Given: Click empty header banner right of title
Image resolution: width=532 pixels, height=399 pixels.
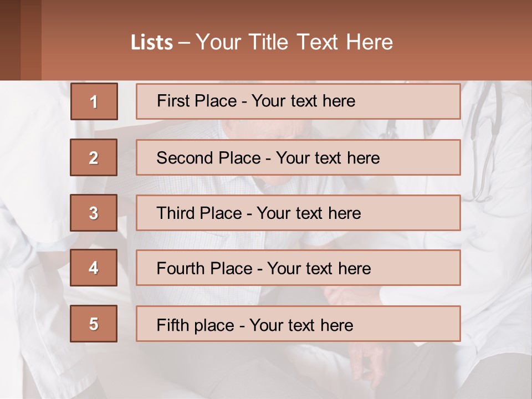Looking at the screenshot, I should (x=465, y=42).
